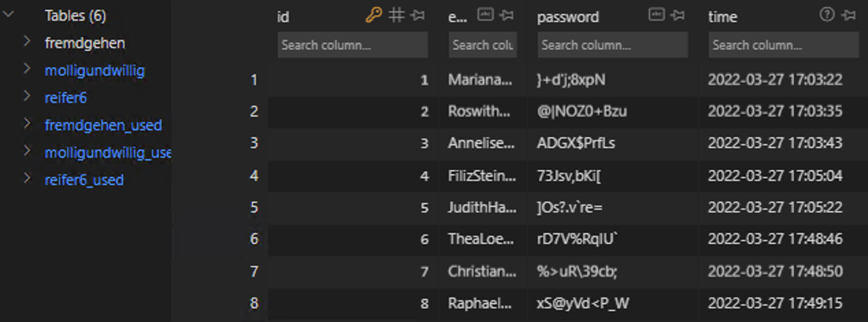Open the molligundwillig_used table
This screenshot has height=322, width=868.
coord(107,153)
